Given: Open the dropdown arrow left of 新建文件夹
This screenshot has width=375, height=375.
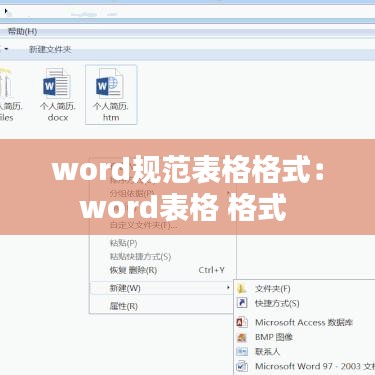Looking at the screenshot, I should 6,49.
